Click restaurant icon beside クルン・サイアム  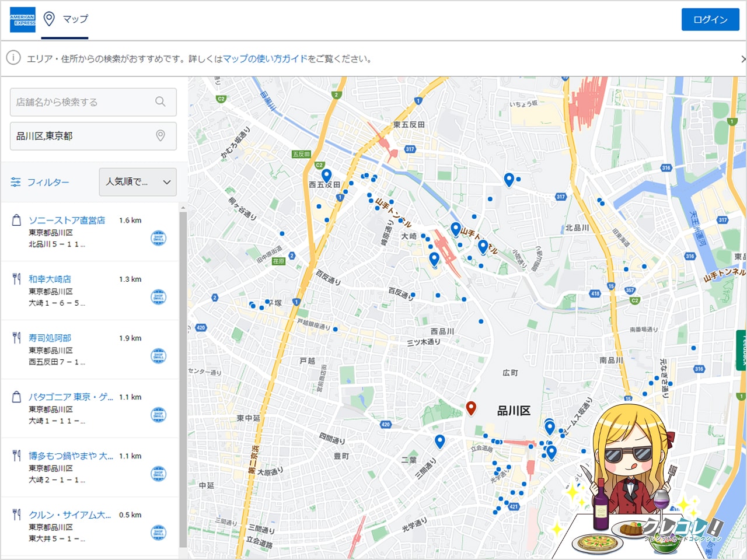[x=16, y=514]
